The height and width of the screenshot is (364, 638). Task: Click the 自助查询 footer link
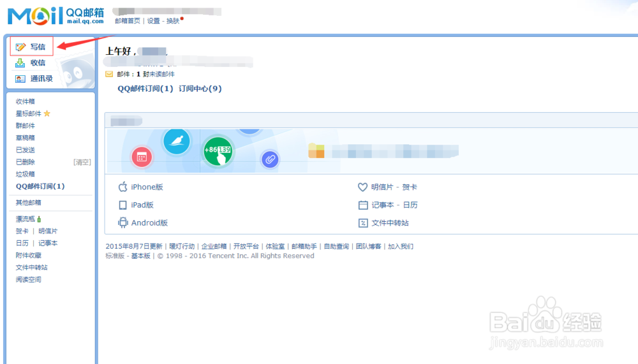336,247
